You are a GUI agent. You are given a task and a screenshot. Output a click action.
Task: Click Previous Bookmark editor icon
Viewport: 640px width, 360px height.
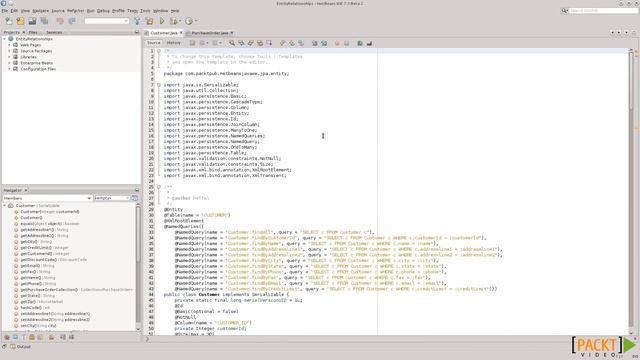[x=282, y=43]
